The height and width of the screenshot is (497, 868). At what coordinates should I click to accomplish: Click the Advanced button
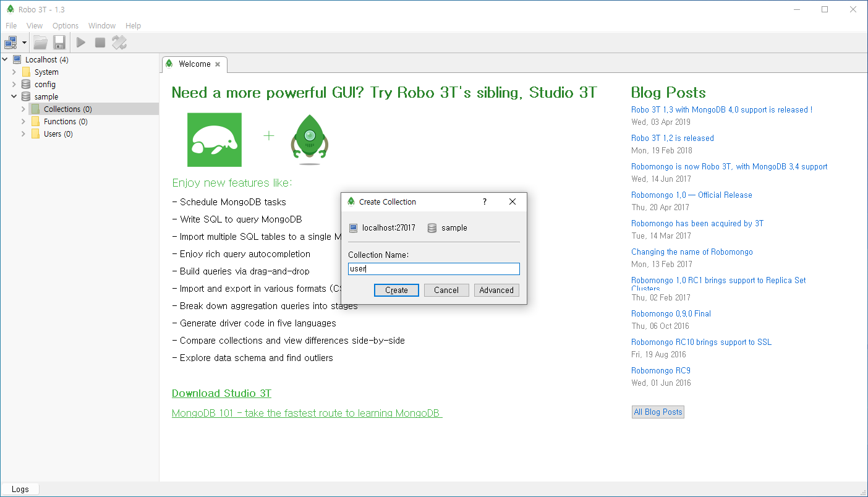tap(496, 290)
